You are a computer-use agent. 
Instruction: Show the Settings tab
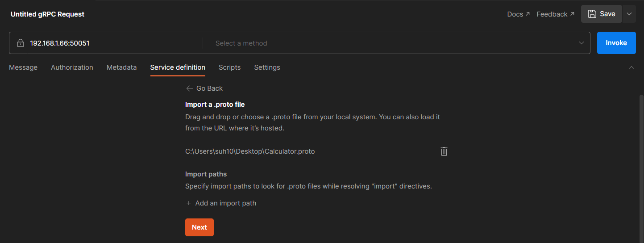(267, 67)
